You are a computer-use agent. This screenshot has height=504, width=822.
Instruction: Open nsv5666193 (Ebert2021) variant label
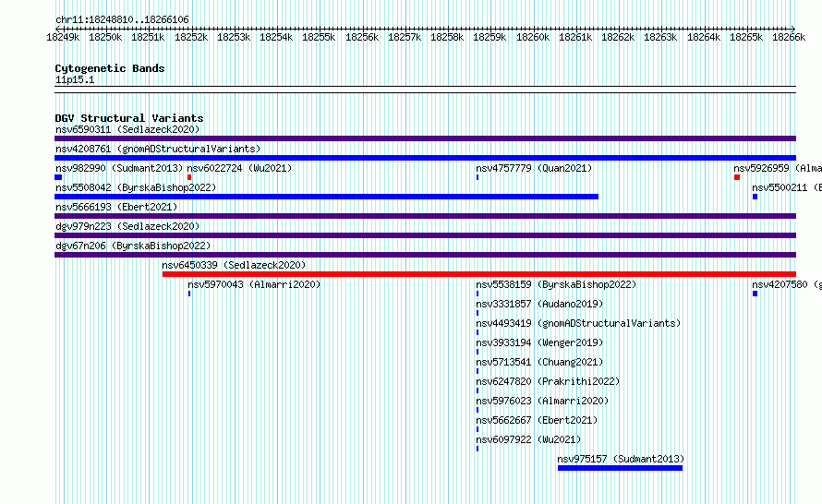(x=116, y=207)
